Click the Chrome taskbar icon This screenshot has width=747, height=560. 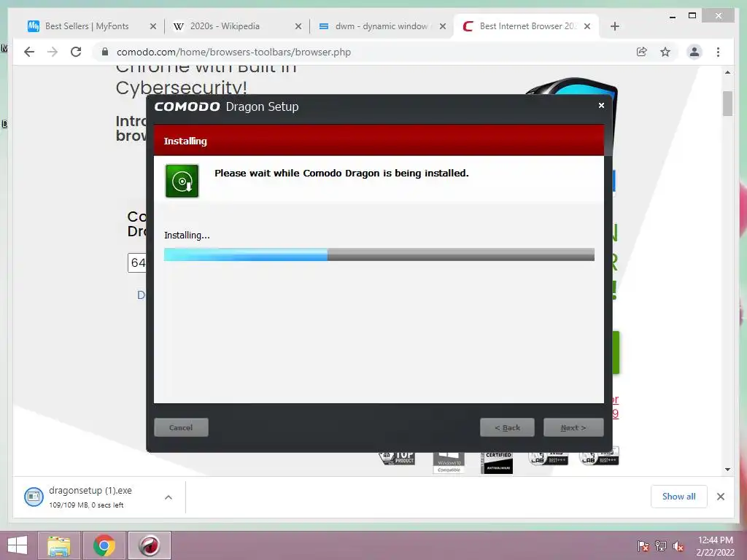(104, 545)
